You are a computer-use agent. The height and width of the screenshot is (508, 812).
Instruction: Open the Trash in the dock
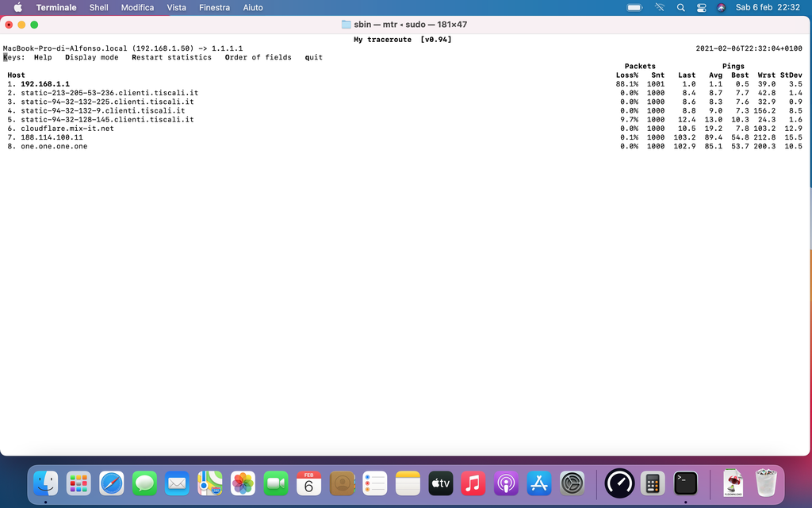(x=765, y=482)
